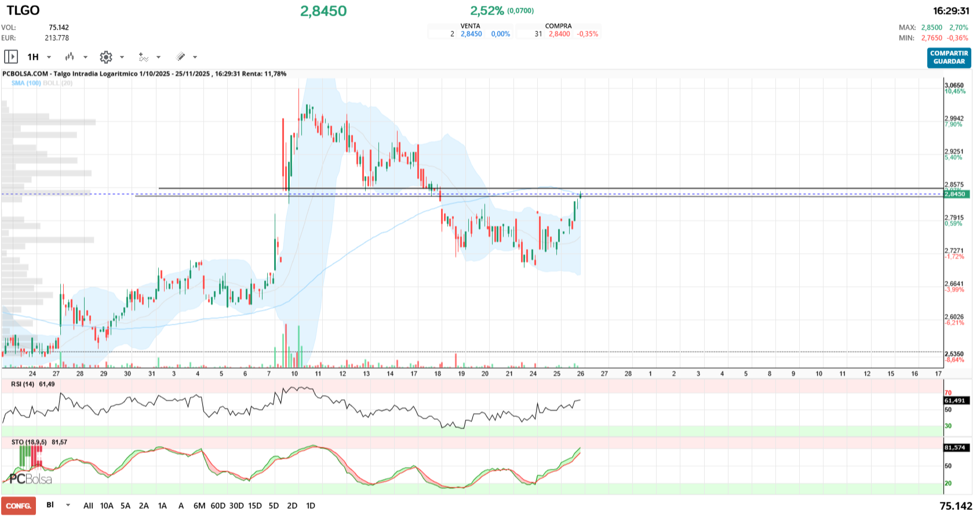Select the 6M time range
This screenshot has width=980, height=518.
tap(199, 506)
